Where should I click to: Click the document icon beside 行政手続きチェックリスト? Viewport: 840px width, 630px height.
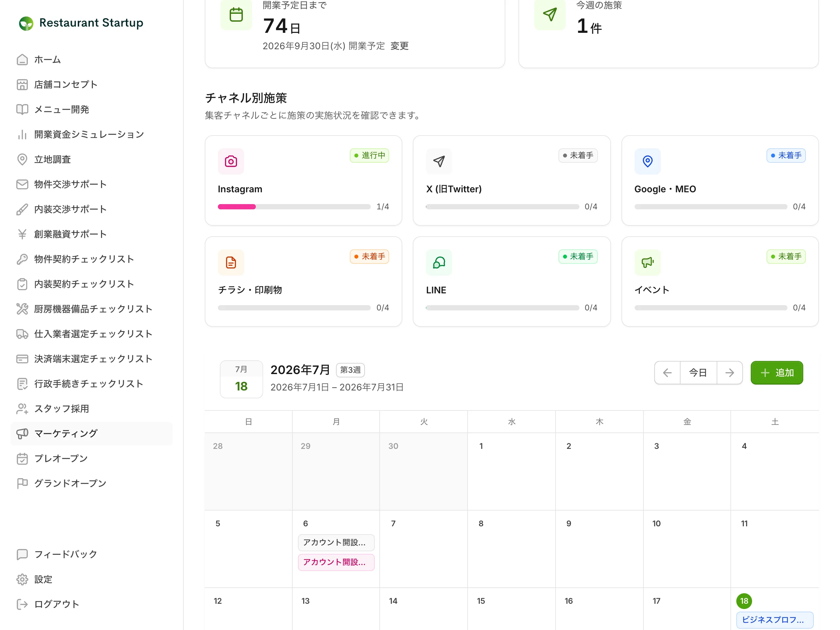pyautogui.click(x=22, y=384)
